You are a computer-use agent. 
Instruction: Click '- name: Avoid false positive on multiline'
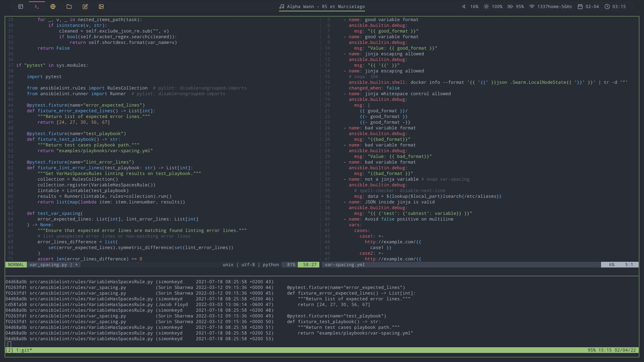point(398,219)
